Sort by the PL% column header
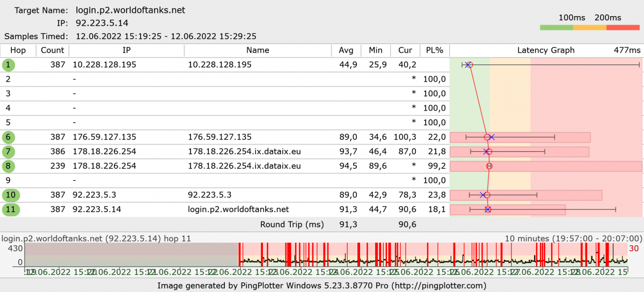 [x=434, y=50]
